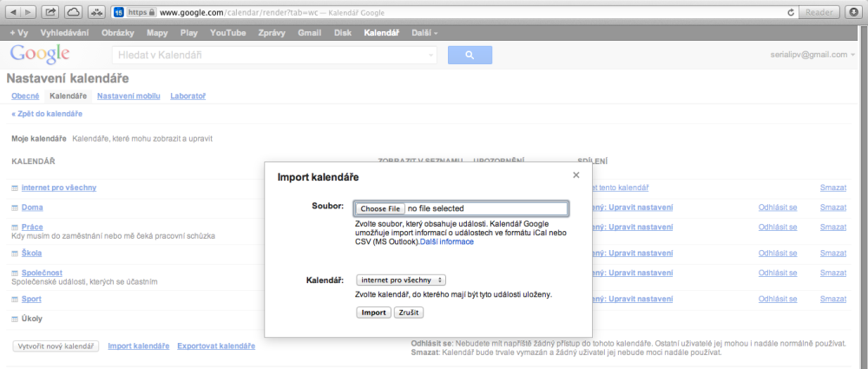Click the calendar favicon in address bar
868x369 pixels.
(x=118, y=12)
